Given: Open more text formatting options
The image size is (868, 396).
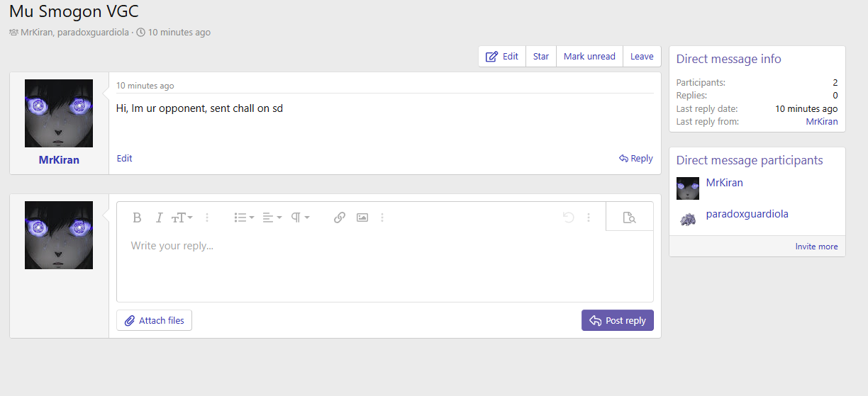Looking at the screenshot, I should 207,217.
